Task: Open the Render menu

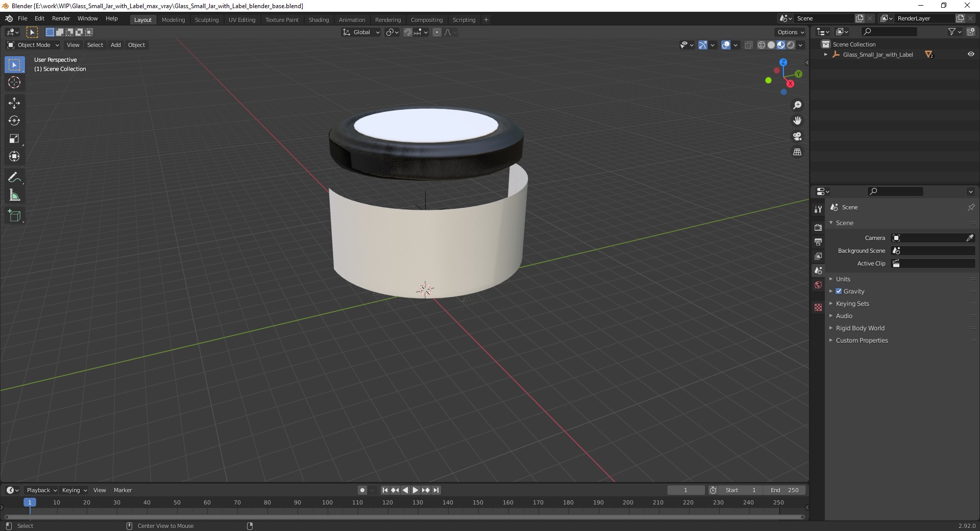Action: (x=61, y=18)
